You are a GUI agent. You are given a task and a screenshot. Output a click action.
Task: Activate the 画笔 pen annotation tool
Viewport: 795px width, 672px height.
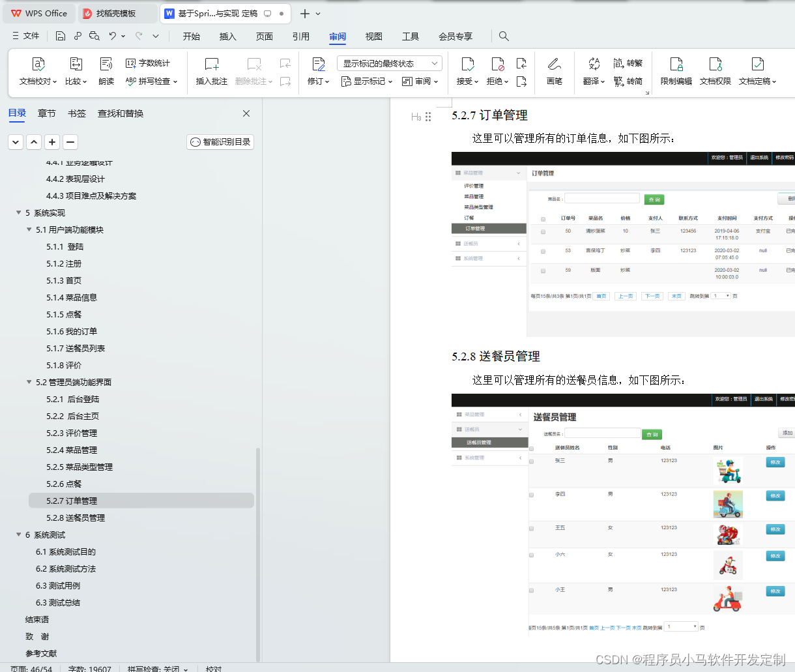click(555, 72)
